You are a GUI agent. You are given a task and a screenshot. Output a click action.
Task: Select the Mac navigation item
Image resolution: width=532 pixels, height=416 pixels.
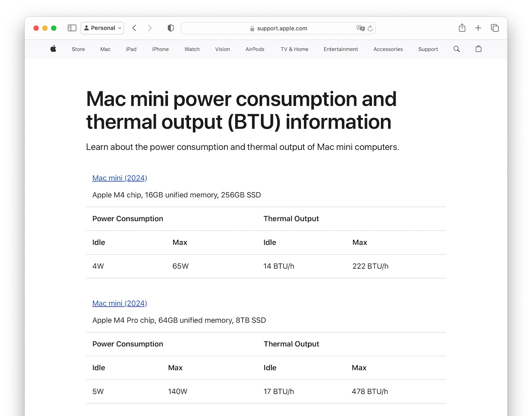coord(105,49)
